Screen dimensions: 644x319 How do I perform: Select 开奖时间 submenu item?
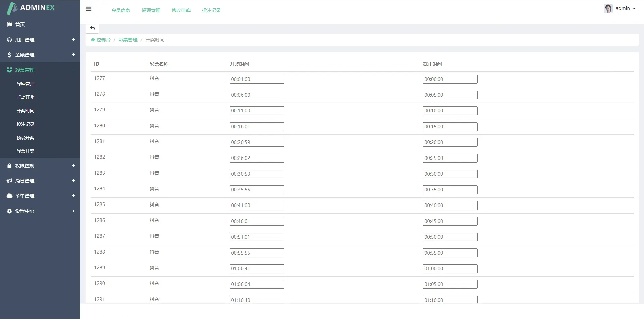(x=25, y=111)
